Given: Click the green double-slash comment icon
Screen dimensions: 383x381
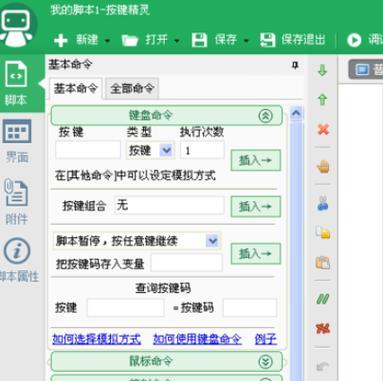Looking at the screenshot, I should 323,298.
